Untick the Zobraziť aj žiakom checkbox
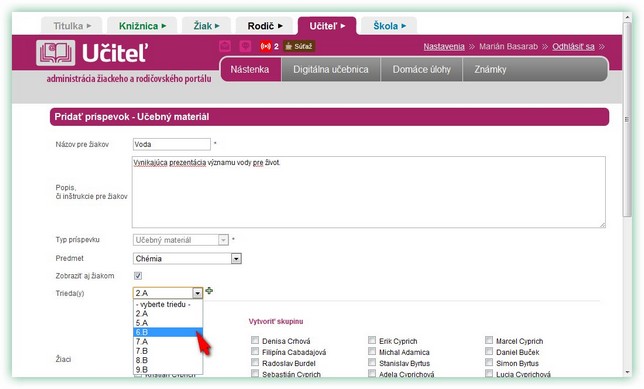 point(138,276)
